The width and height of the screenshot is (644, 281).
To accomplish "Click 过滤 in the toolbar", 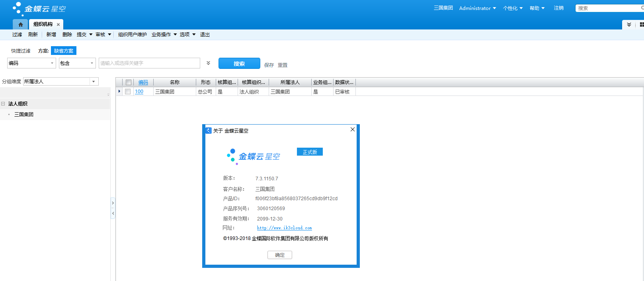I will click(17, 35).
